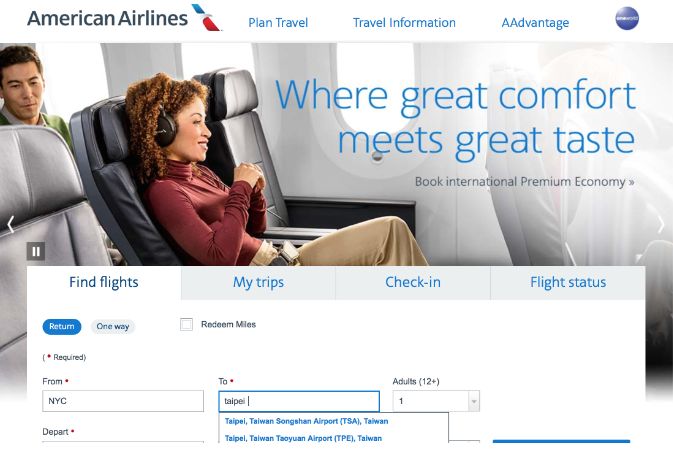Viewport: 673px width, 450px height.
Task: Select the One way trip option
Action: (113, 326)
